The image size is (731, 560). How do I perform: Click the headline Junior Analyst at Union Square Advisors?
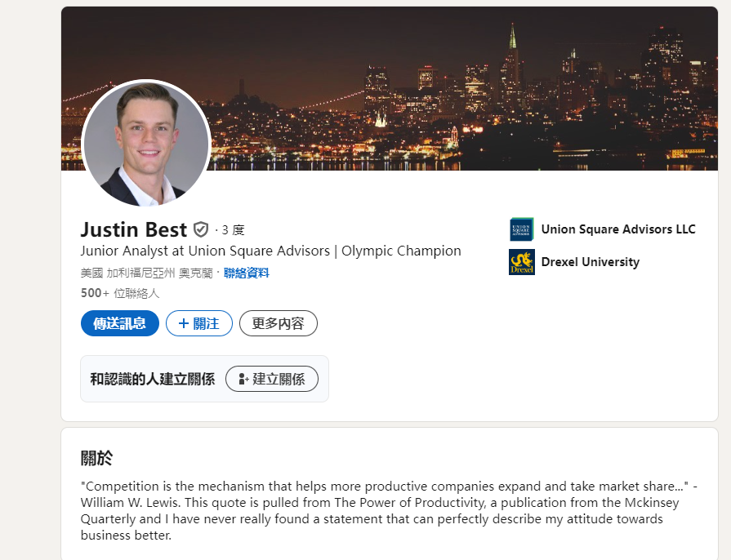point(271,251)
